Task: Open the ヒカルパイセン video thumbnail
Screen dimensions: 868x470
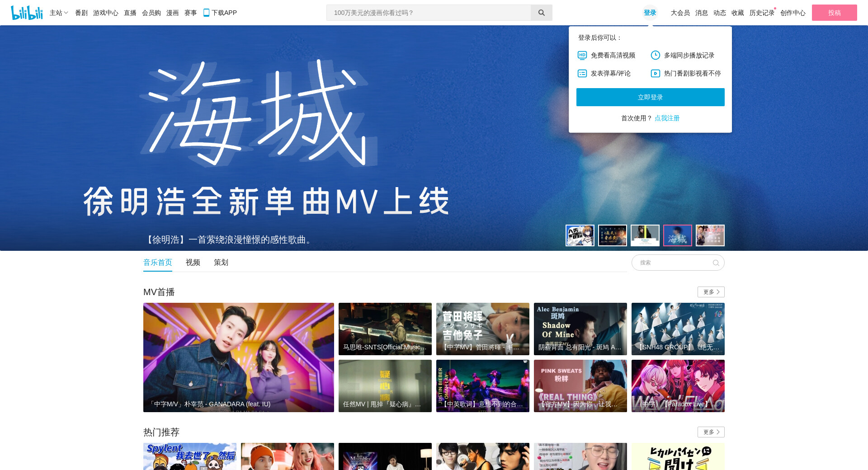Action: coord(678,456)
